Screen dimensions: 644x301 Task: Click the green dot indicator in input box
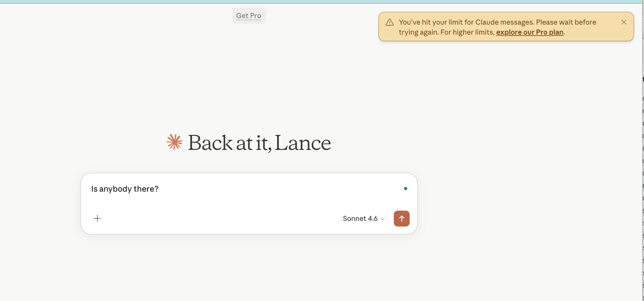point(406,189)
